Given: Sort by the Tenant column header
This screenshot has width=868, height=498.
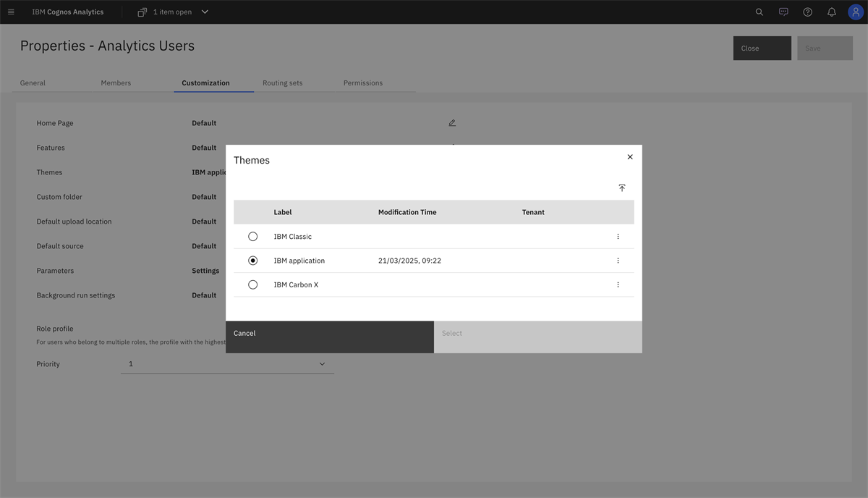Looking at the screenshot, I should click(x=533, y=212).
